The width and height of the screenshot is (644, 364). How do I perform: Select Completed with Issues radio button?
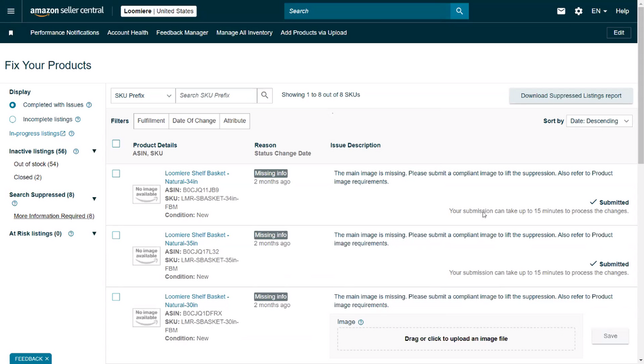13,105
